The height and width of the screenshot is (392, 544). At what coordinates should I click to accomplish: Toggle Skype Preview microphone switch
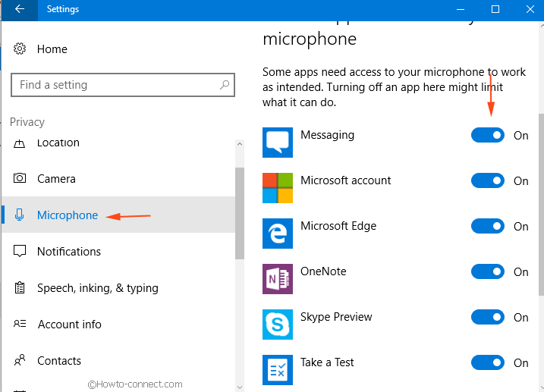(487, 317)
